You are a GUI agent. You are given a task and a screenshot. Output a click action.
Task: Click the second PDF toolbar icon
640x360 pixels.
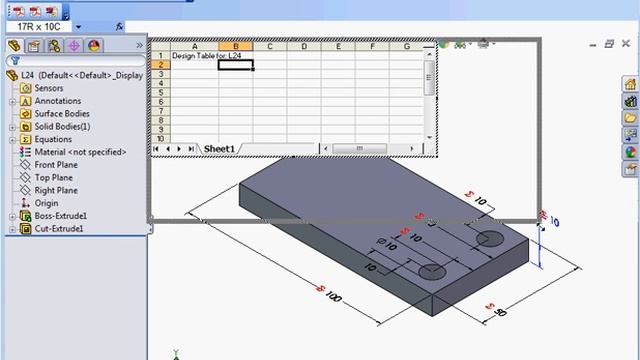click(35, 12)
